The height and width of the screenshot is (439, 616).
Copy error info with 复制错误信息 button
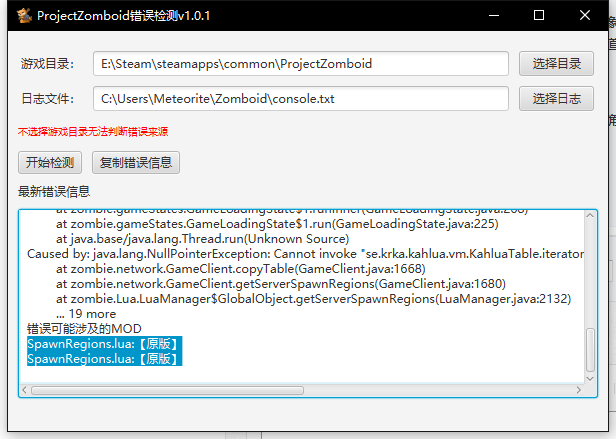tap(136, 162)
